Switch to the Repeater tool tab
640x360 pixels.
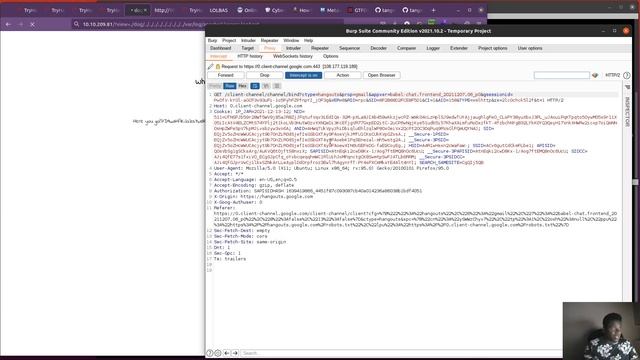(x=320, y=48)
